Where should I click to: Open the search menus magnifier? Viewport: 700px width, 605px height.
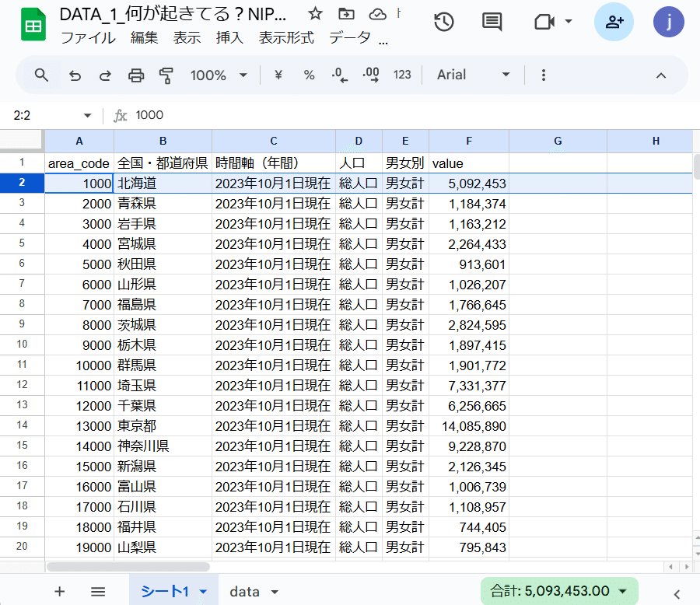pos(41,75)
